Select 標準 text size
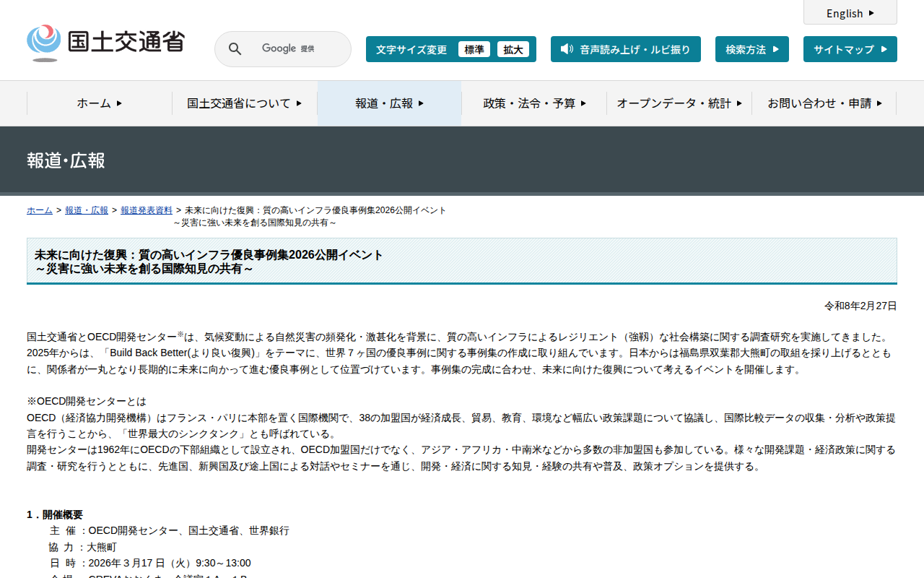The width and height of the screenshot is (924, 578). coord(474,49)
